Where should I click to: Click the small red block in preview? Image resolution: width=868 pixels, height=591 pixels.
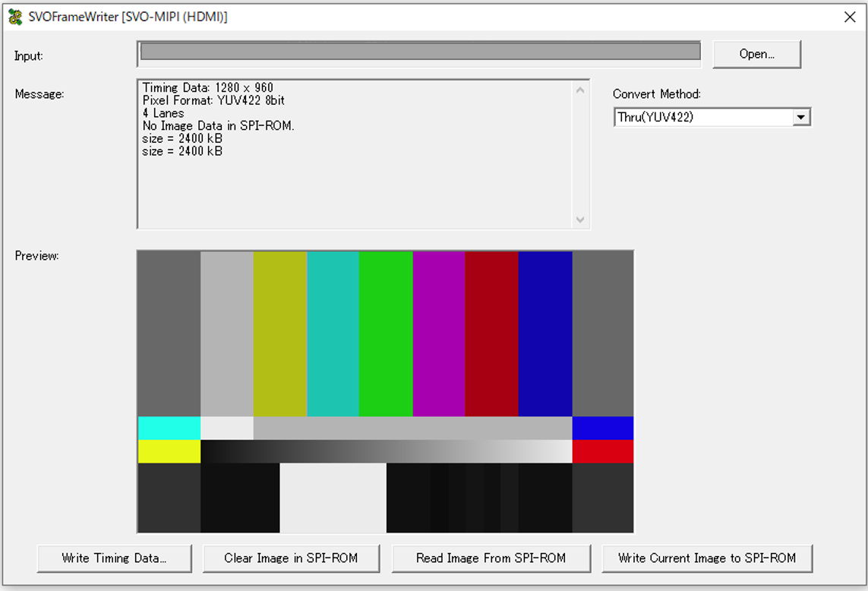602,451
